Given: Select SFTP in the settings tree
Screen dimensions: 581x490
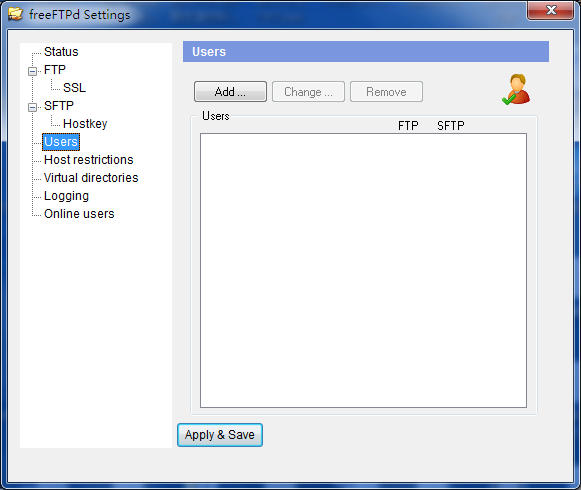Looking at the screenshot, I should point(59,106).
